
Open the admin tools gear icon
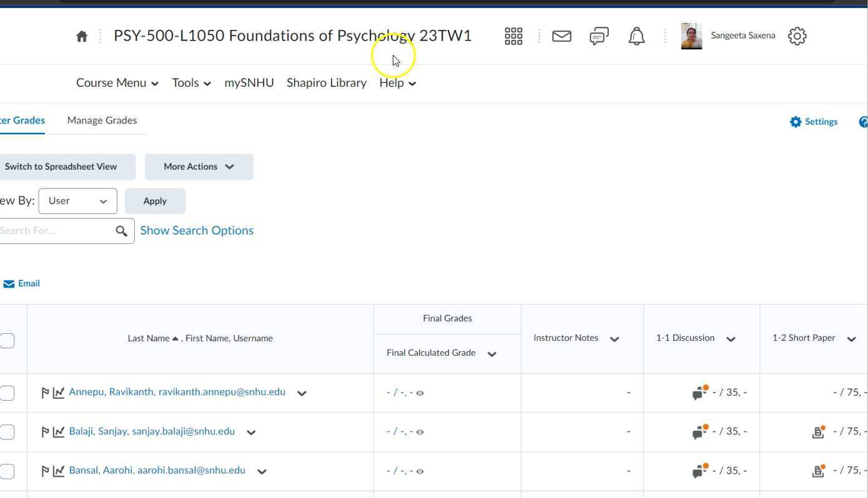pyautogui.click(x=797, y=36)
